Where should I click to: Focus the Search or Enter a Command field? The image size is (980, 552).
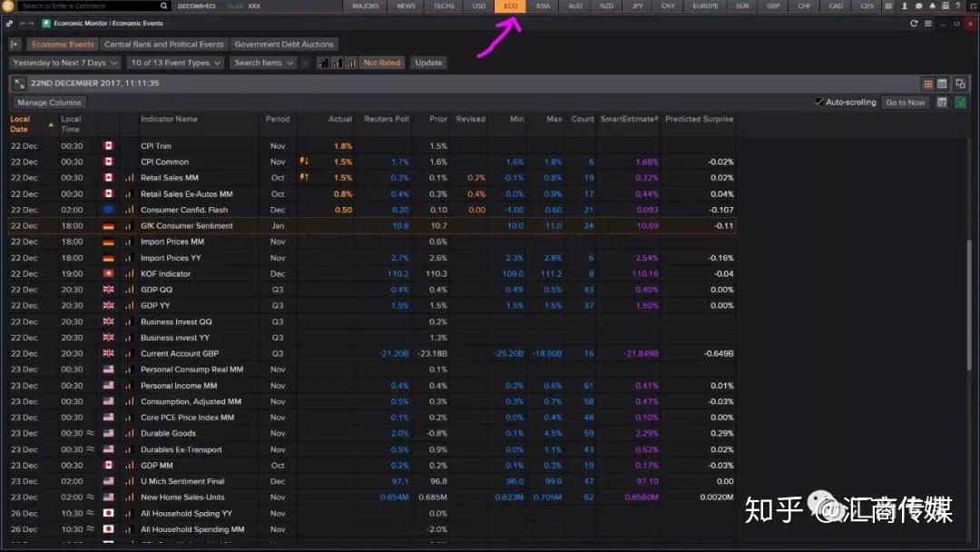(87, 5)
